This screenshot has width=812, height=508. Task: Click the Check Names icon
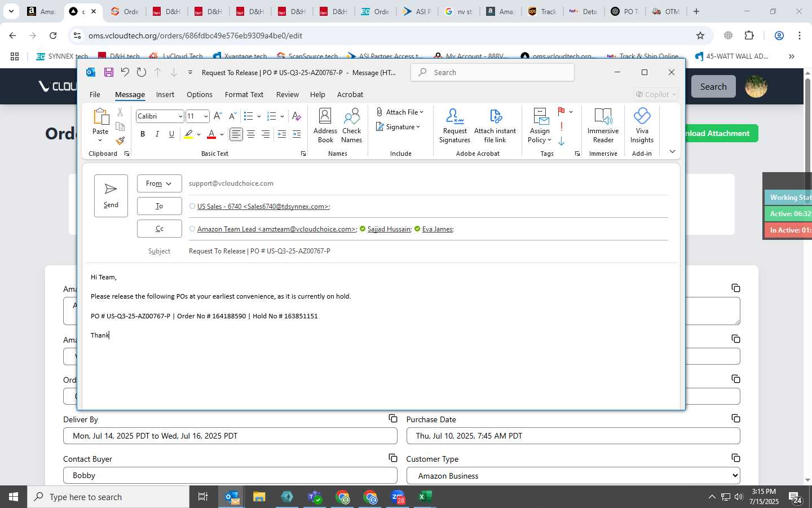pyautogui.click(x=351, y=126)
